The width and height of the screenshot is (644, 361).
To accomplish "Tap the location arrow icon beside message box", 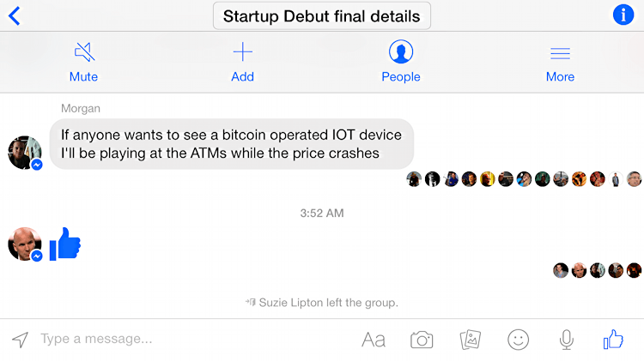I will [x=20, y=340].
